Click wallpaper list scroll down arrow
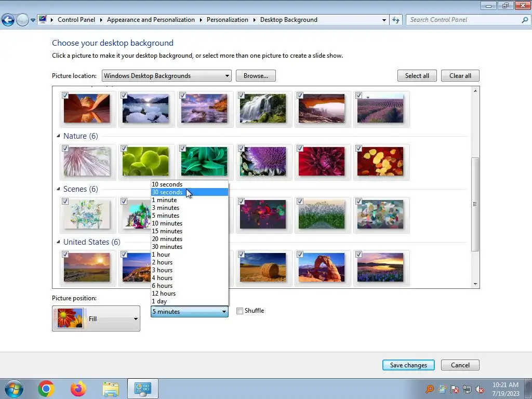 (x=475, y=284)
